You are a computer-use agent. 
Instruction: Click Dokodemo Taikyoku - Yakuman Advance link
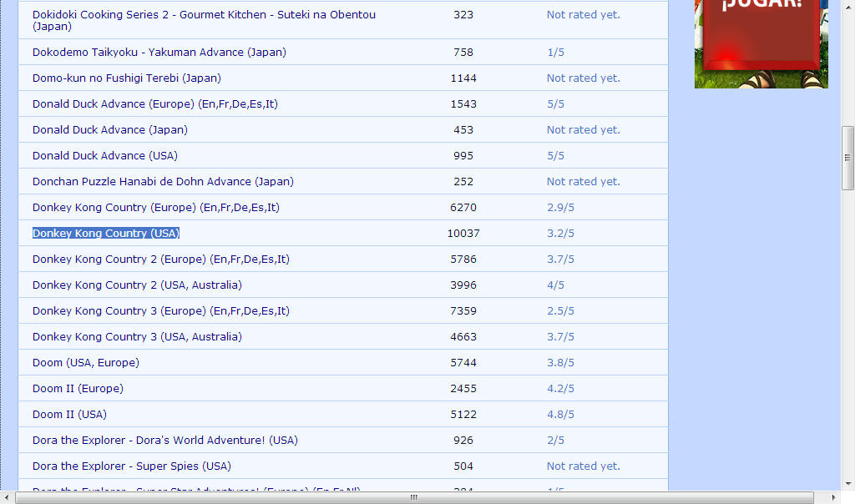(x=159, y=53)
